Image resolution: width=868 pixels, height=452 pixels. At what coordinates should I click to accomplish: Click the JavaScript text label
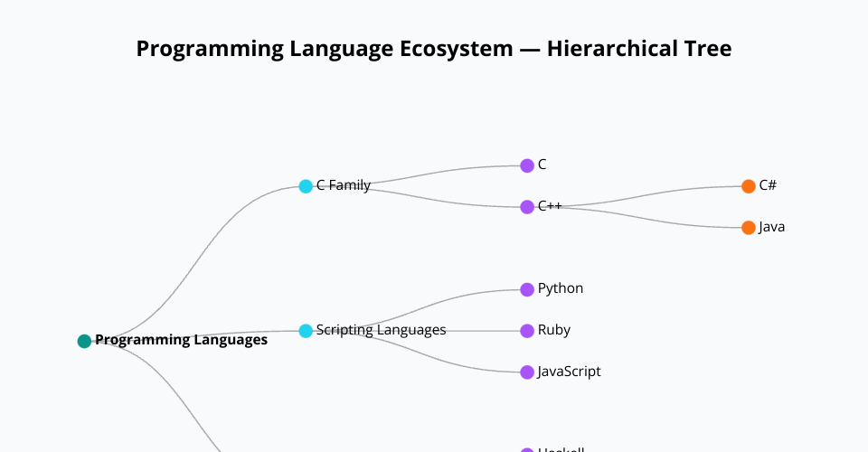point(569,372)
